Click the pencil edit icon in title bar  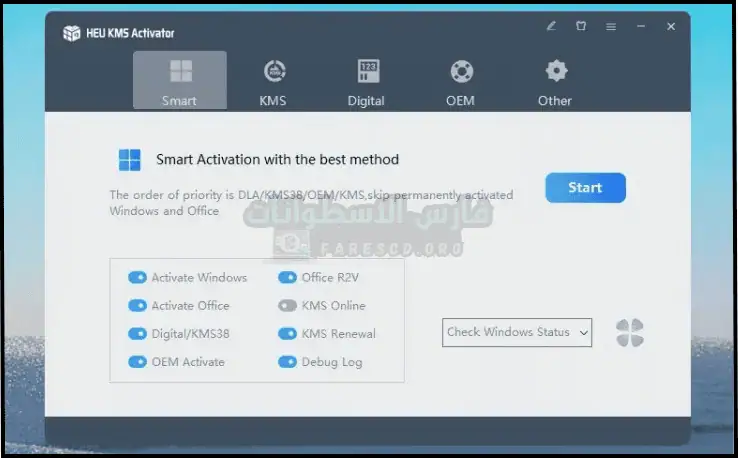550,27
